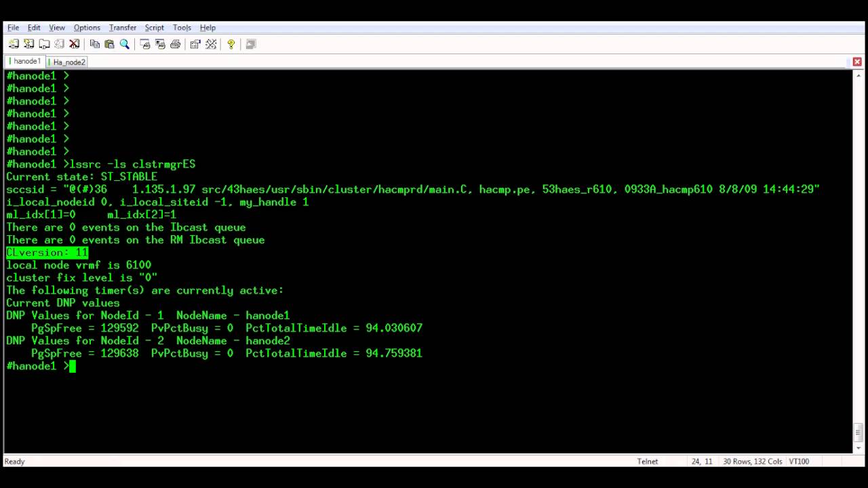Click the Print Selection icon
This screenshot has height=488, width=868.
160,44
